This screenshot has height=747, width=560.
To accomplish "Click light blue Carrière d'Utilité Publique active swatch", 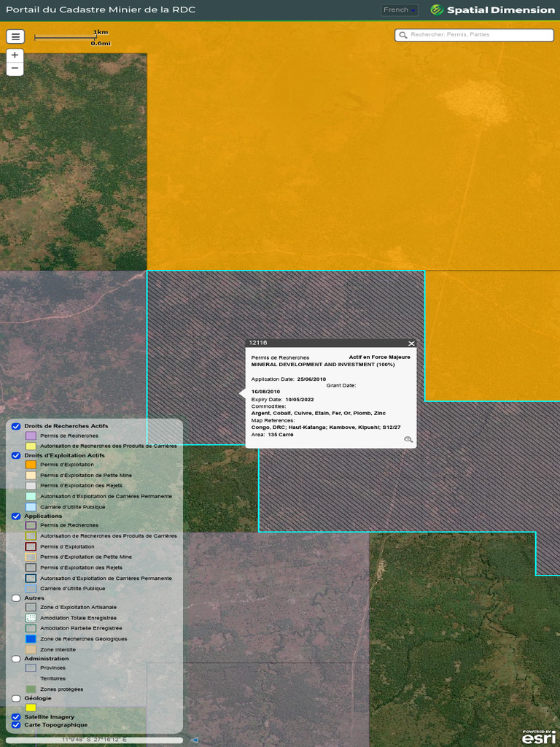I will tap(31, 508).
